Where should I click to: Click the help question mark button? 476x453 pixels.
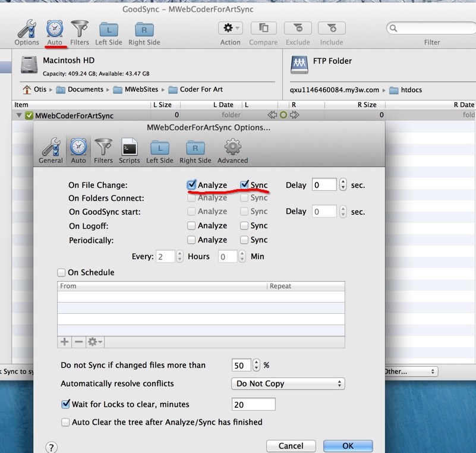click(x=52, y=447)
